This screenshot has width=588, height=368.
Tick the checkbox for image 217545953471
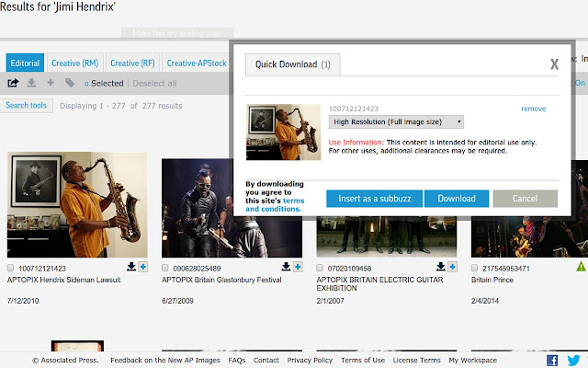tap(474, 268)
